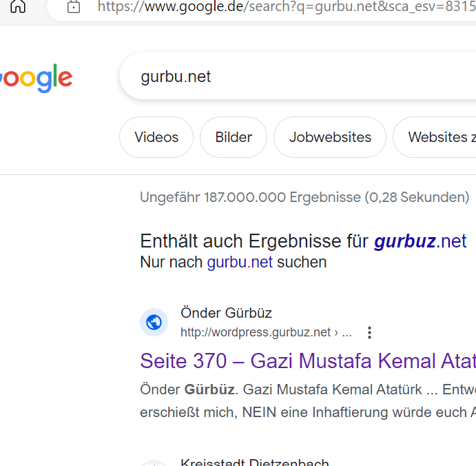The height and width of the screenshot is (466, 476).
Task: Open three-dot menu of Önder Gürbüz result
Action: click(x=369, y=333)
